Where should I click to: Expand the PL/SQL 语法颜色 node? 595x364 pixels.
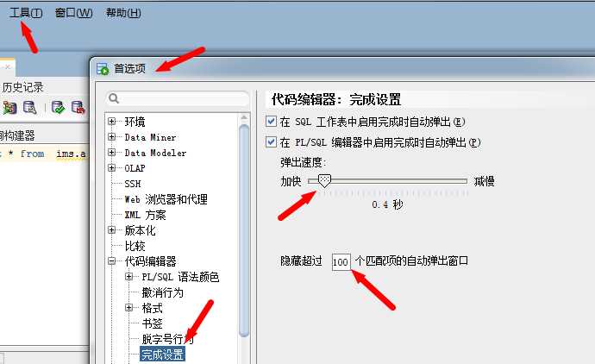(x=128, y=276)
